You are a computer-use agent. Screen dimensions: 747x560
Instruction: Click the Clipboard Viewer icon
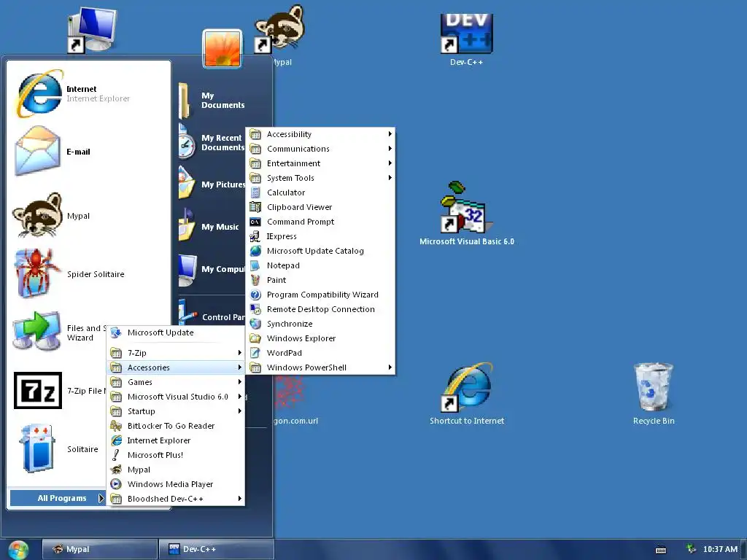tap(255, 207)
